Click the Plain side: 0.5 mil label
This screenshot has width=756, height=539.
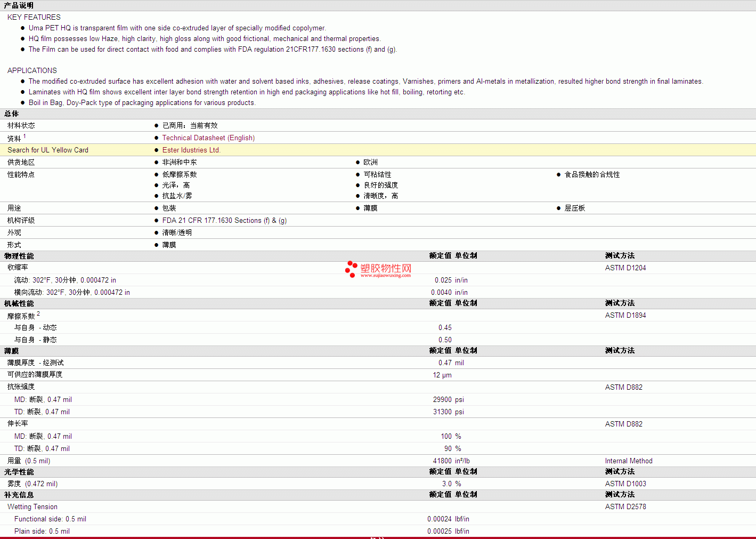point(42,531)
